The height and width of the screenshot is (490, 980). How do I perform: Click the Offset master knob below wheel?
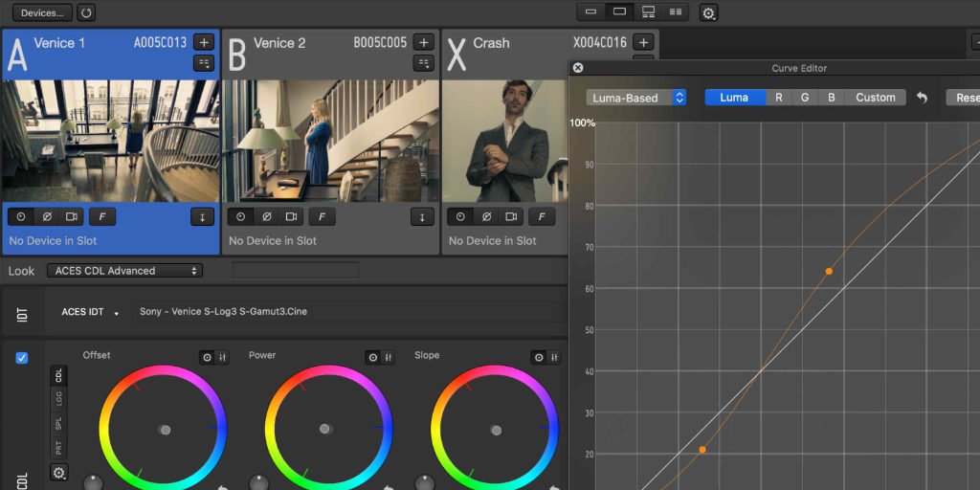coord(93,482)
